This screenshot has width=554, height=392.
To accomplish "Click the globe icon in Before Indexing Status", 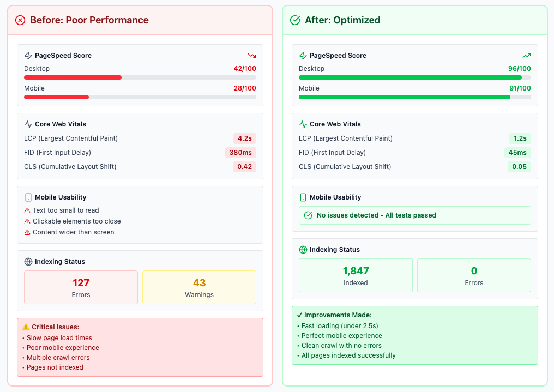I will point(28,262).
